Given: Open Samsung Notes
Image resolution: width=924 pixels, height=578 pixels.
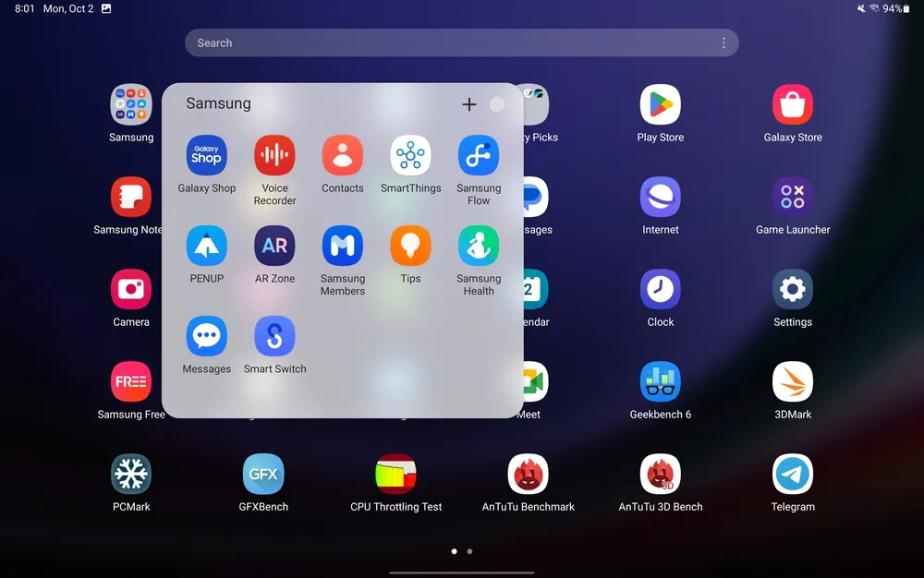Looking at the screenshot, I should (x=131, y=198).
